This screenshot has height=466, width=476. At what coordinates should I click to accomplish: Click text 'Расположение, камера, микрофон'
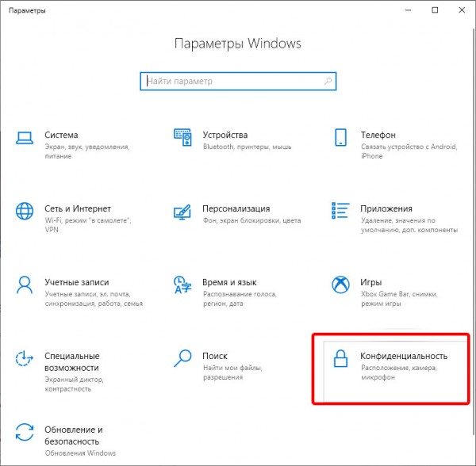tap(399, 372)
